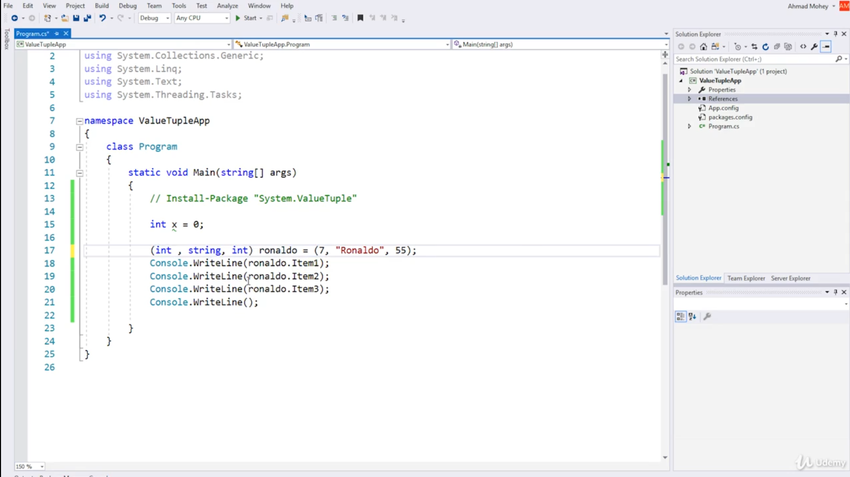Pin the Program.cs tab
850x477 pixels.
[56, 34]
